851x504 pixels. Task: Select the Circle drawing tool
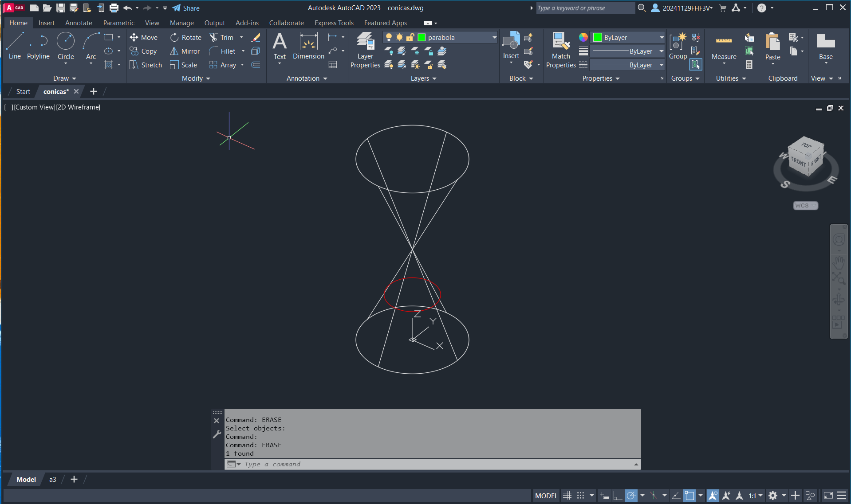click(x=66, y=46)
